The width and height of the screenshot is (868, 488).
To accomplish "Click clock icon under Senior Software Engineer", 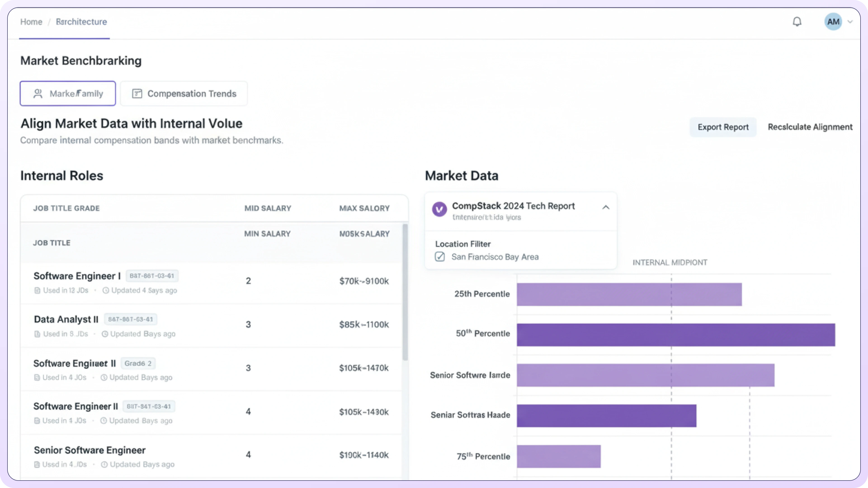I will pos(104,465).
